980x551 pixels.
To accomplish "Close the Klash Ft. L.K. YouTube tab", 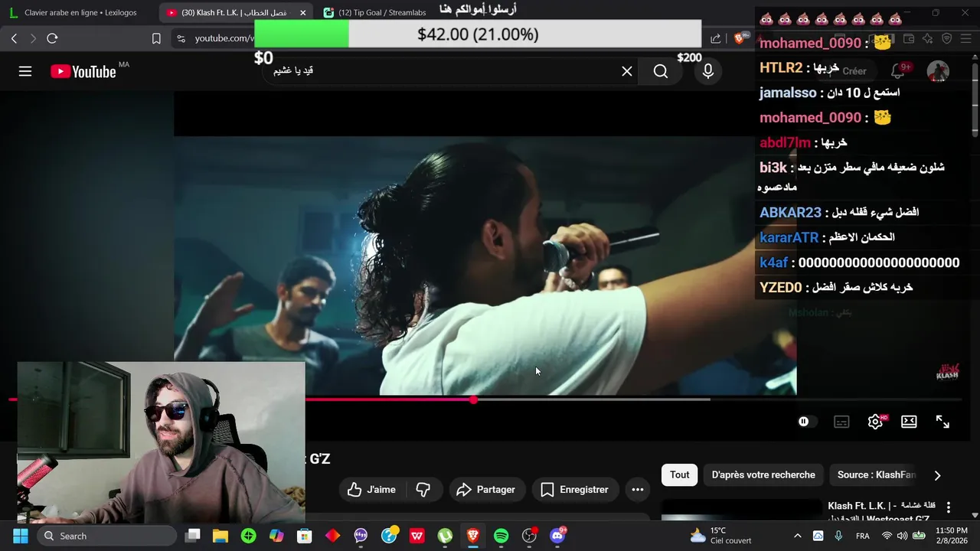I will (302, 12).
